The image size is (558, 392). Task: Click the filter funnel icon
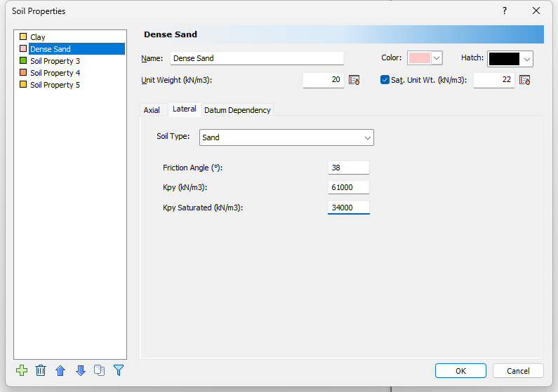pyautogui.click(x=119, y=370)
